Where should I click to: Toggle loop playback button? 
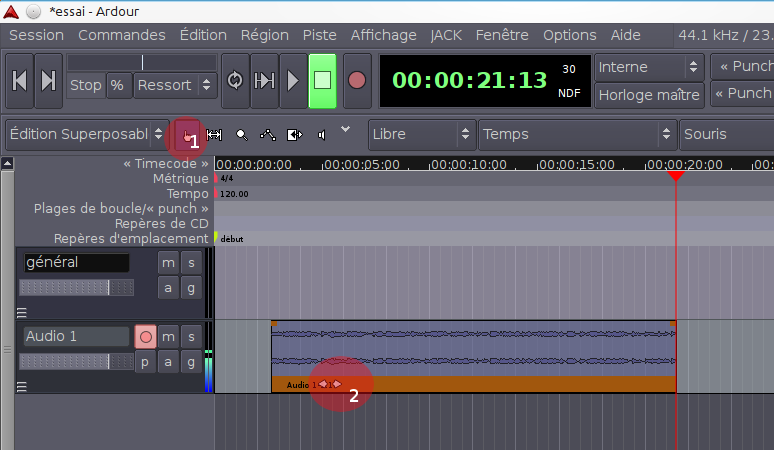(235, 81)
